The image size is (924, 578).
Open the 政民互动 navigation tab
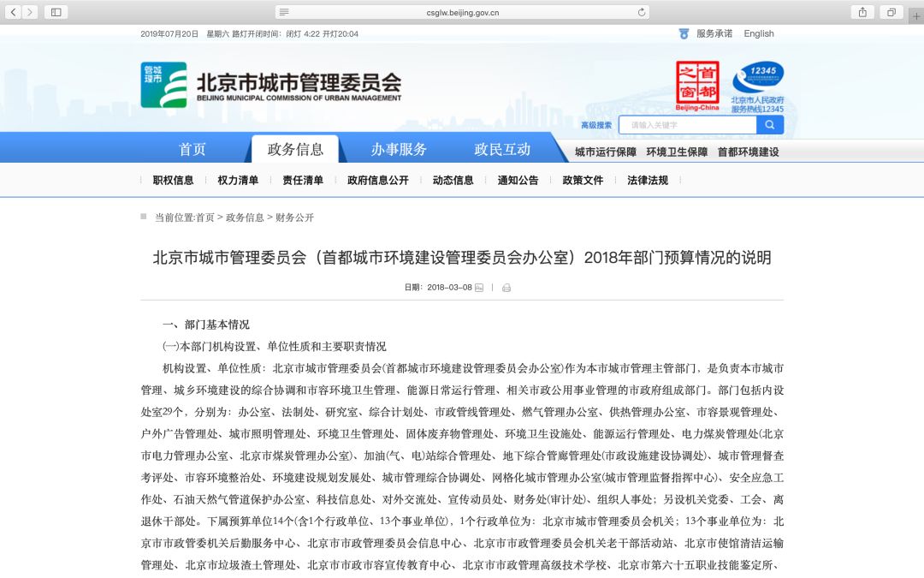click(503, 149)
